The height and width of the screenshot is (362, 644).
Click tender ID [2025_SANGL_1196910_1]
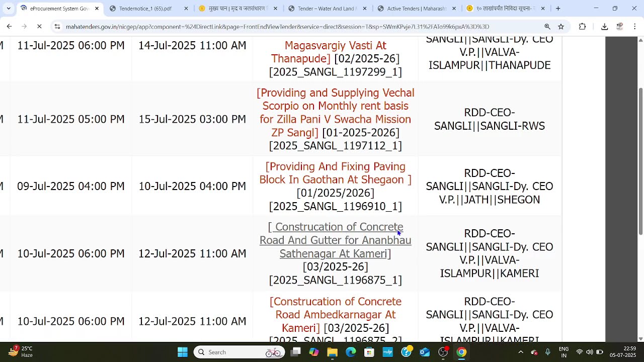coord(335,206)
